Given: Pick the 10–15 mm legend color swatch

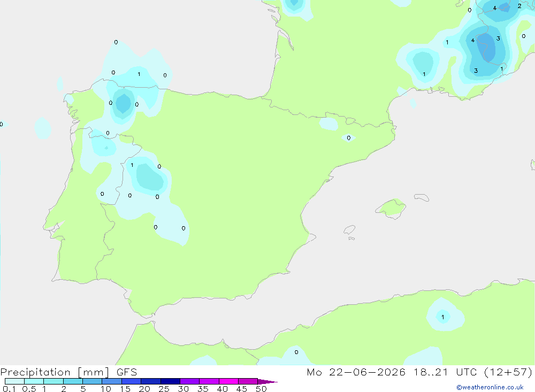Looking at the screenshot, I should 112,381.
